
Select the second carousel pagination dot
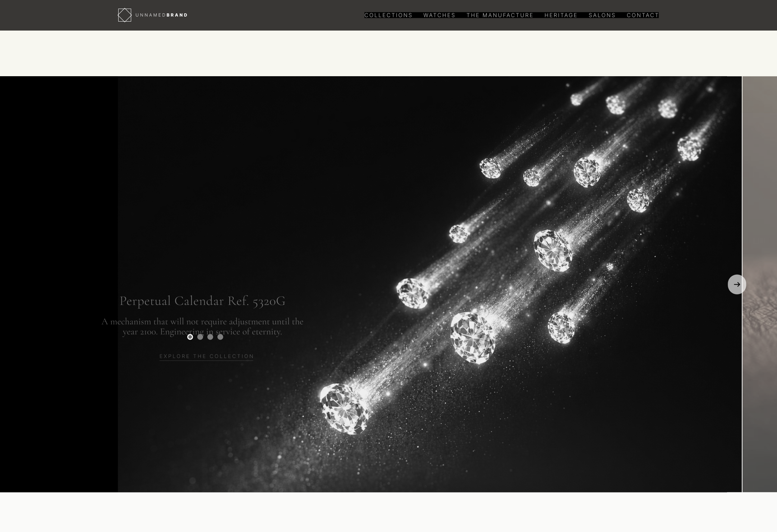click(x=200, y=337)
